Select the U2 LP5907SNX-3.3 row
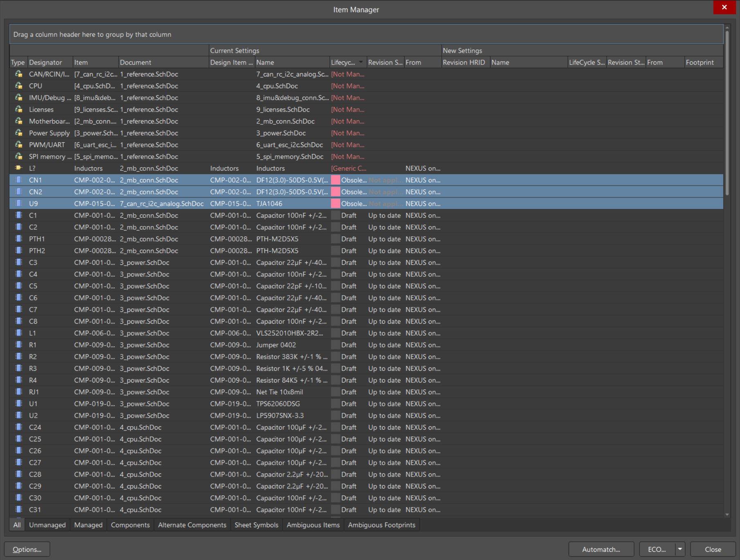The height and width of the screenshot is (560, 740). point(274,415)
